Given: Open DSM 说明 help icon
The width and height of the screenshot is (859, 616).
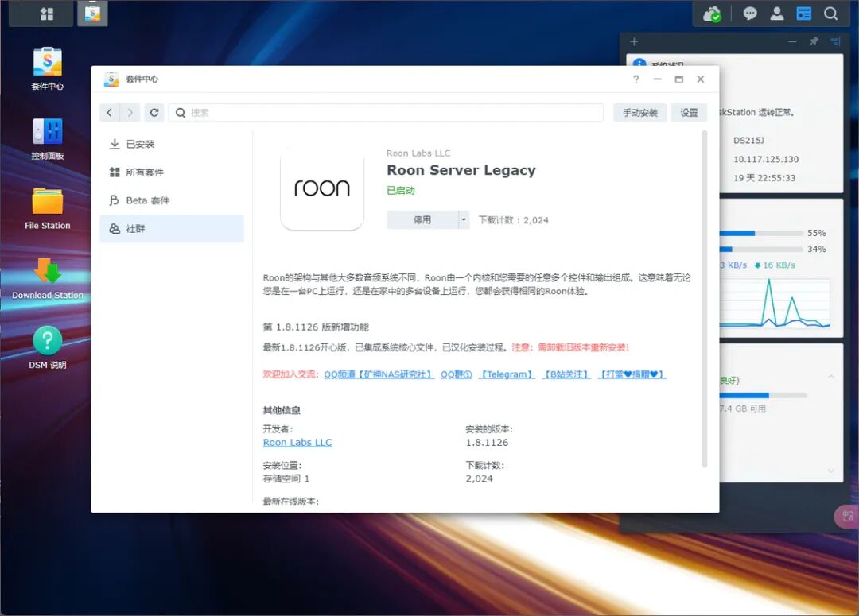Looking at the screenshot, I should coord(48,347).
